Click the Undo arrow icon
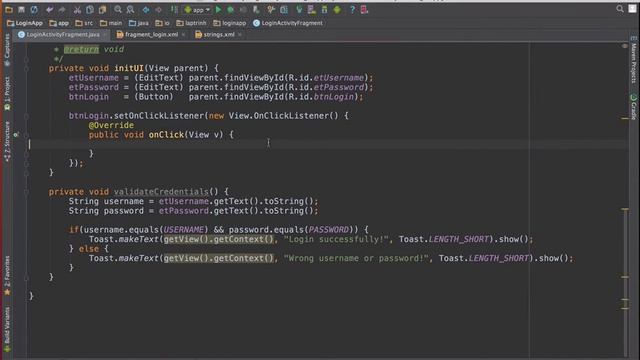Screen dimensions: 640x360 (49, 9)
